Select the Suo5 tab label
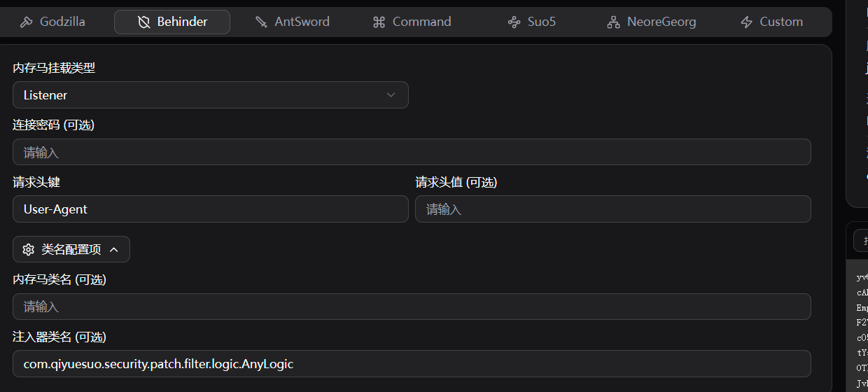 (541, 22)
